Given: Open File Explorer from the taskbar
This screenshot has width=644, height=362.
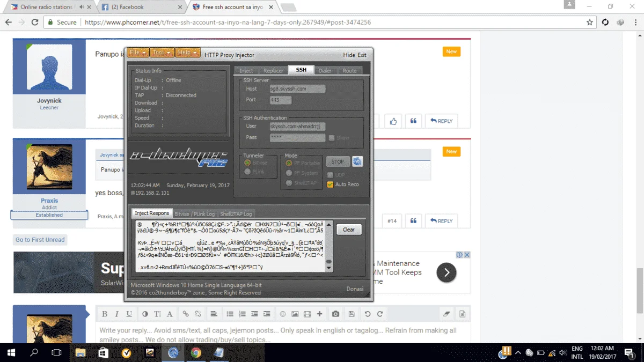Looking at the screenshot, I should pos(80,353).
